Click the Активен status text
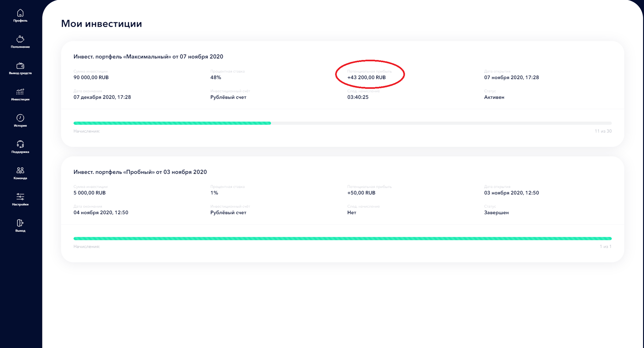Image resolution: width=644 pixels, height=348 pixels. coord(494,97)
